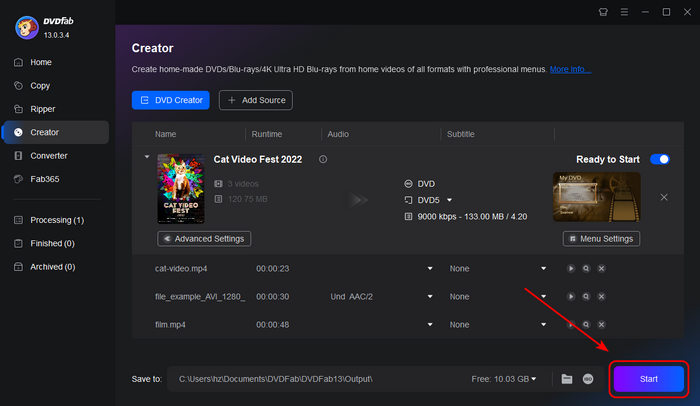700x406 pixels.
Task: Open subtitle dropdown for file_example_AVI row
Action: [543, 297]
